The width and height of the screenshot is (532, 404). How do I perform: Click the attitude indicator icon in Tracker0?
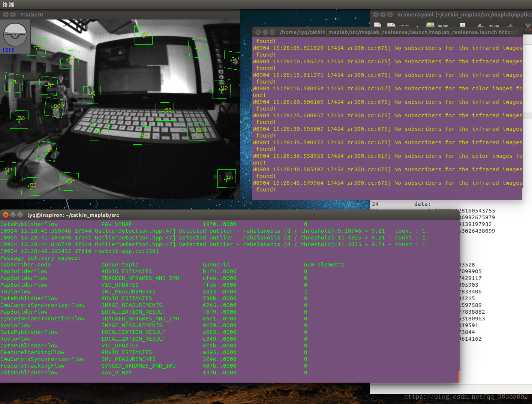15,35
